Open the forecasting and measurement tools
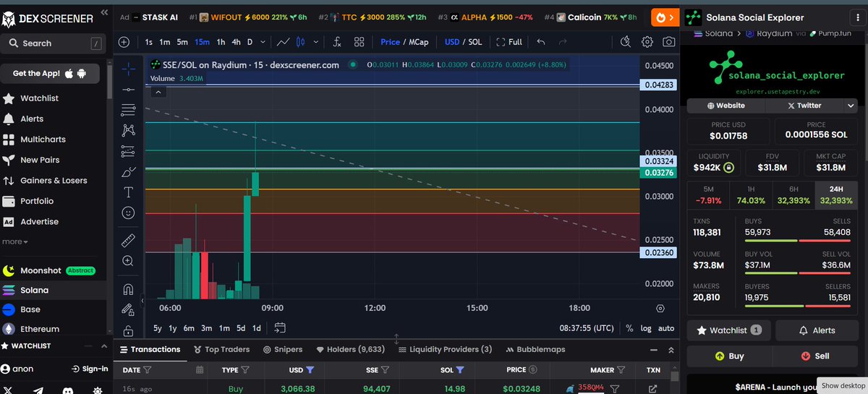Screen dimensions: 868x394 tap(128, 151)
